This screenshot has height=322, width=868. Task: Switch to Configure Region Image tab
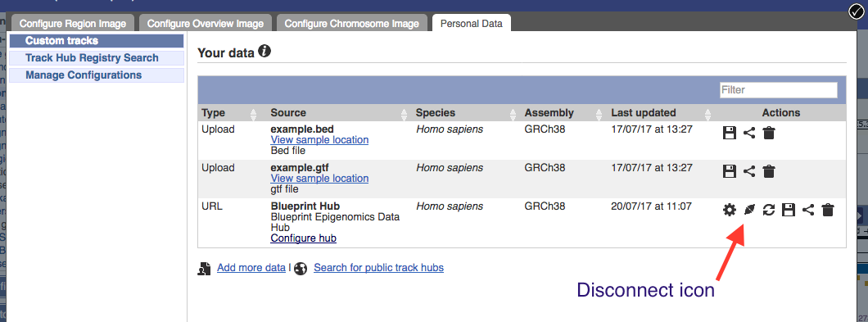(x=73, y=24)
